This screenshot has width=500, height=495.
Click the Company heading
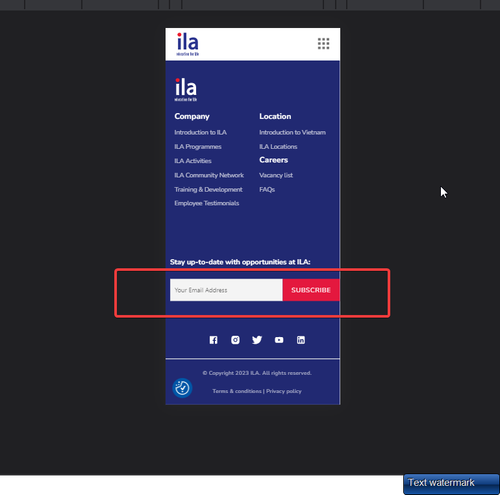[x=192, y=116]
